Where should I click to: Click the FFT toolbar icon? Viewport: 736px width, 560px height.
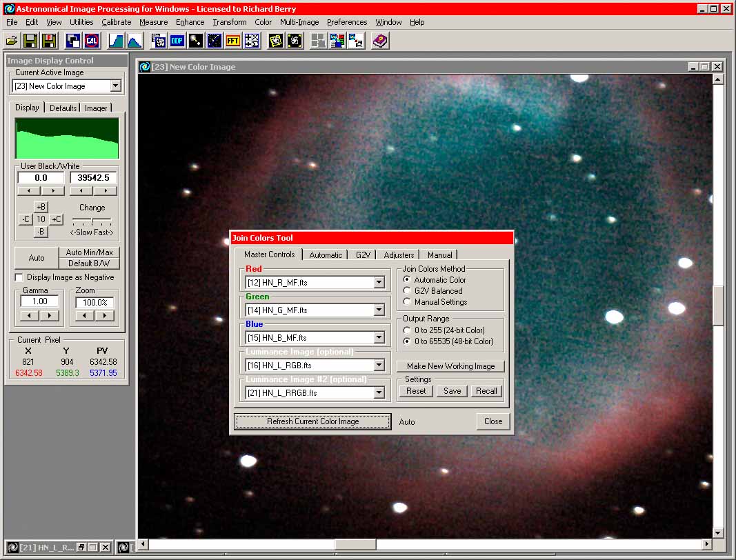point(233,41)
